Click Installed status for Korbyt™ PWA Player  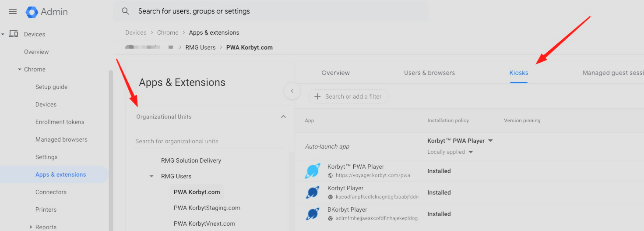439,171
